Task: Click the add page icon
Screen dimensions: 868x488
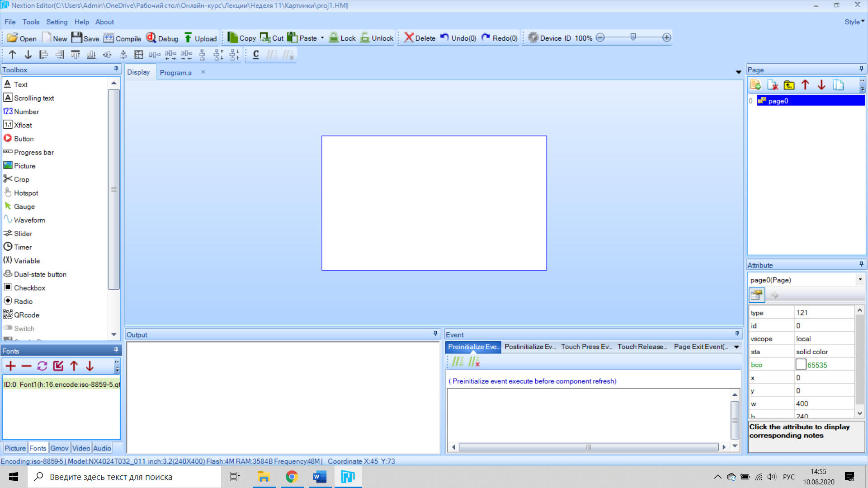Action: pyautogui.click(x=755, y=85)
